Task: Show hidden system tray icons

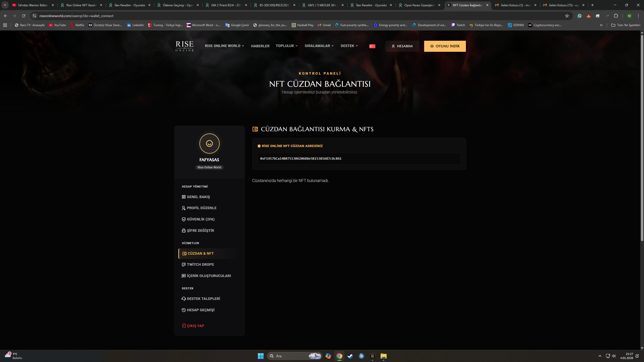Action: pyautogui.click(x=600, y=356)
